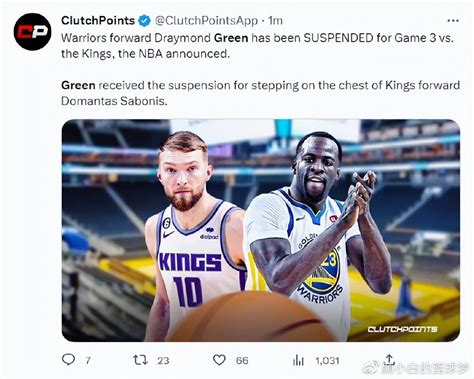Click the blue verified badge

point(144,21)
